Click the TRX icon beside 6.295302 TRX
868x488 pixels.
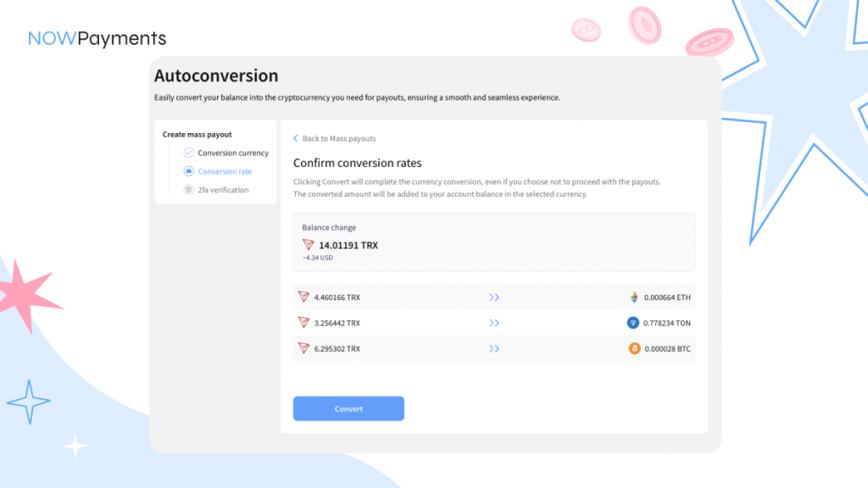click(303, 348)
